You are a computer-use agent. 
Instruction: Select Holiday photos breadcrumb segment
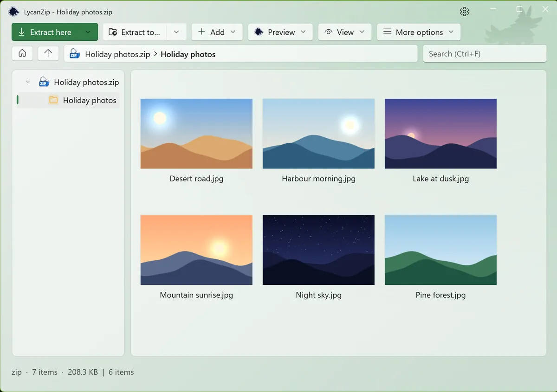[188, 54]
